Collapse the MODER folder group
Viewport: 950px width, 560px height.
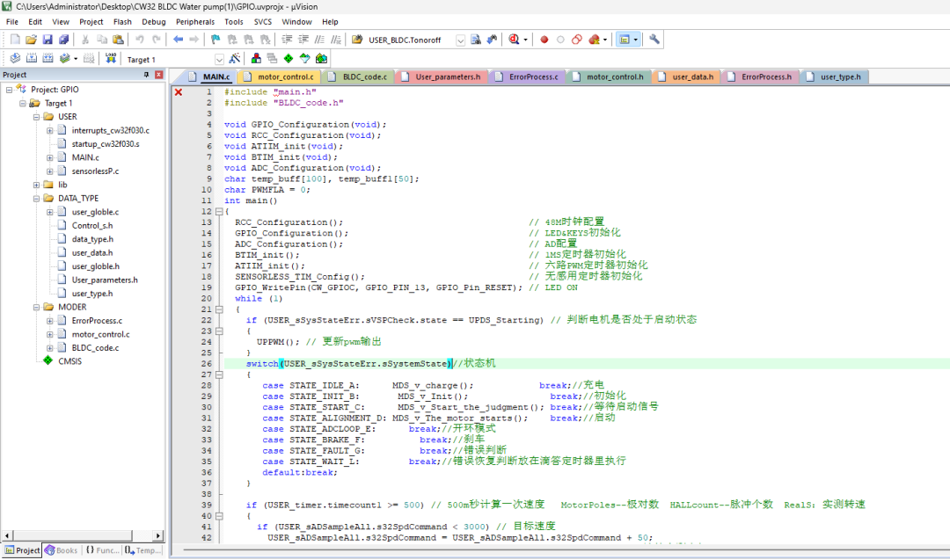tap(36, 307)
